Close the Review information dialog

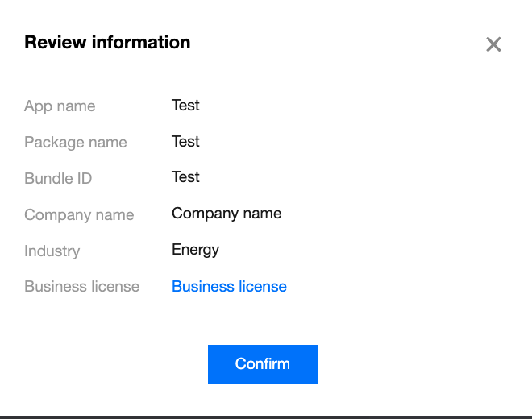493,44
